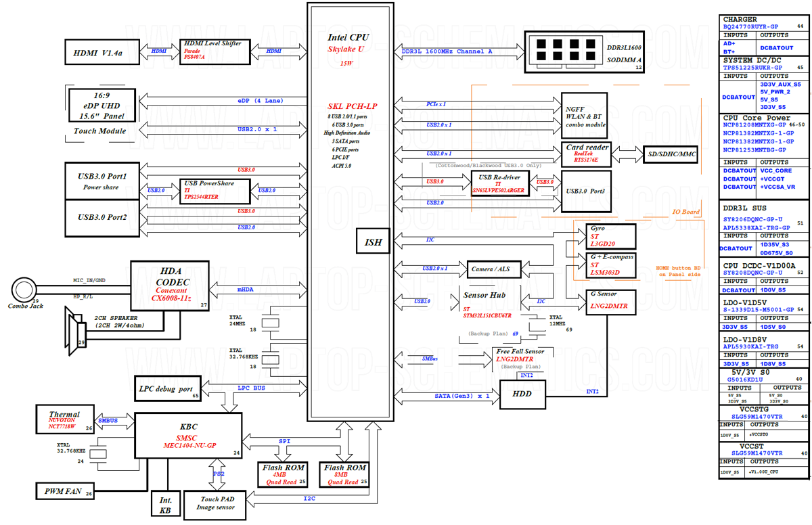
Task: Click the Intel CPU Skylake U title
Action: pyautogui.click(x=348, y=43)
